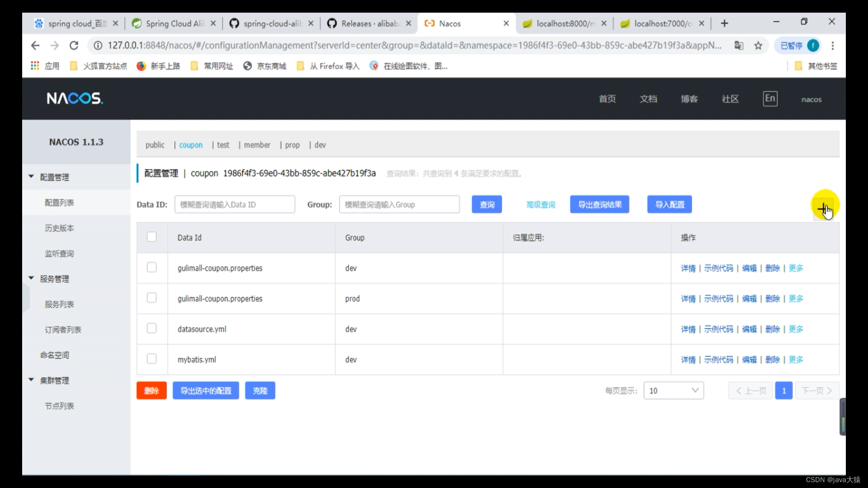This screenshot has width=868, height=488.
Task: Open the 其他书签 folder
Action: click(x=816, y=66)
